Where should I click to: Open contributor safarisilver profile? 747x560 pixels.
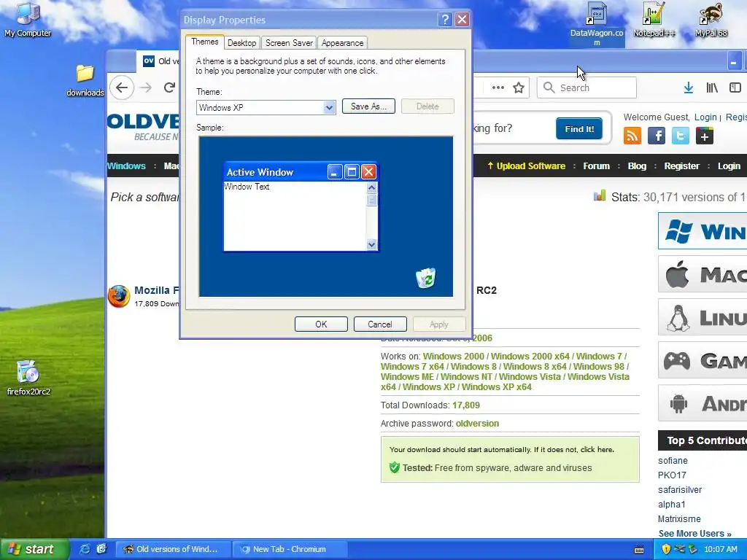tap(680, 489)
